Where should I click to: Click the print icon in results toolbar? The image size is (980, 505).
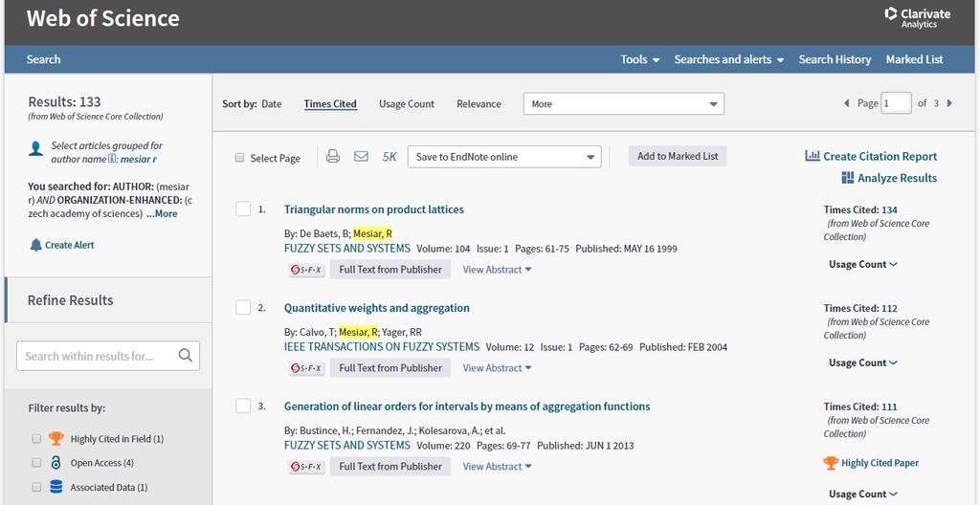tap(333, 156)
